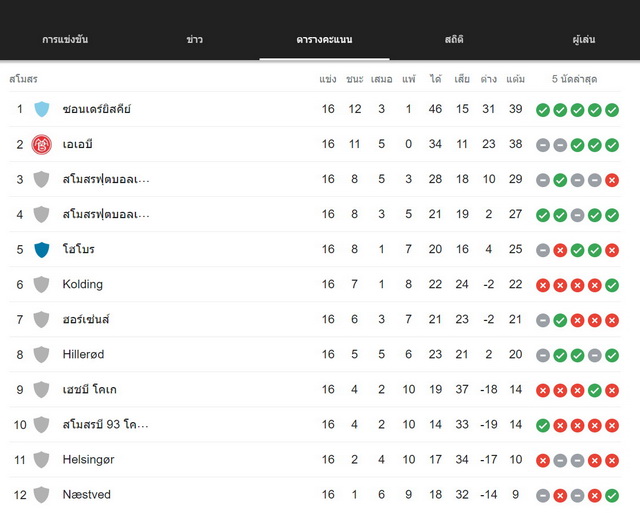Switch to the การแข่งขัน tab

tap(65, 40)
